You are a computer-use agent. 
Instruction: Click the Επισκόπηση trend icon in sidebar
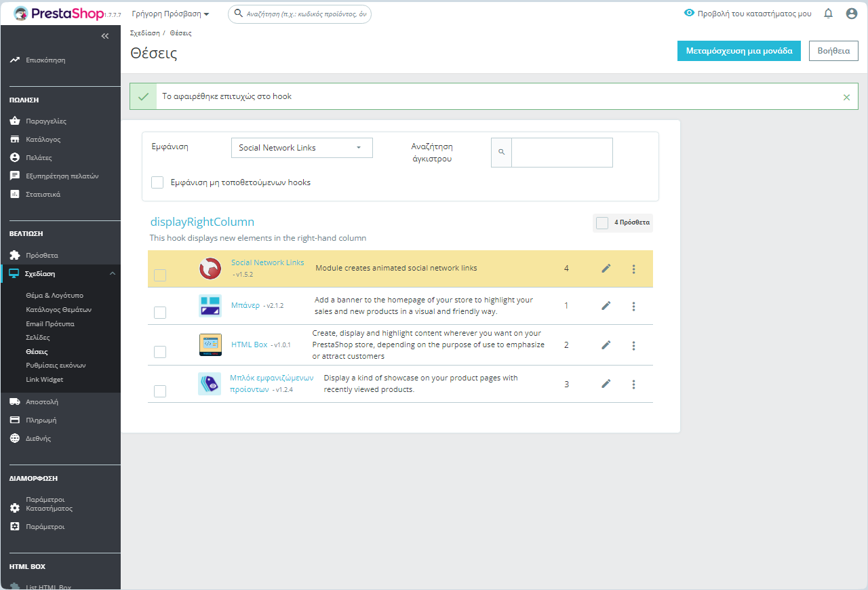pyautogui.click(x=15, y=60)
